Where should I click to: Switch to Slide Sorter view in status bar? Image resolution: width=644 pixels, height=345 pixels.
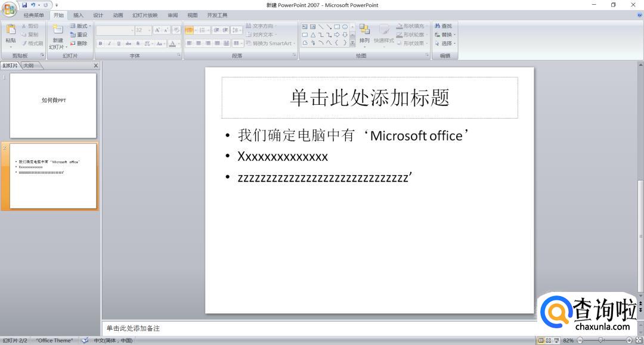click(x=549, y=340)
